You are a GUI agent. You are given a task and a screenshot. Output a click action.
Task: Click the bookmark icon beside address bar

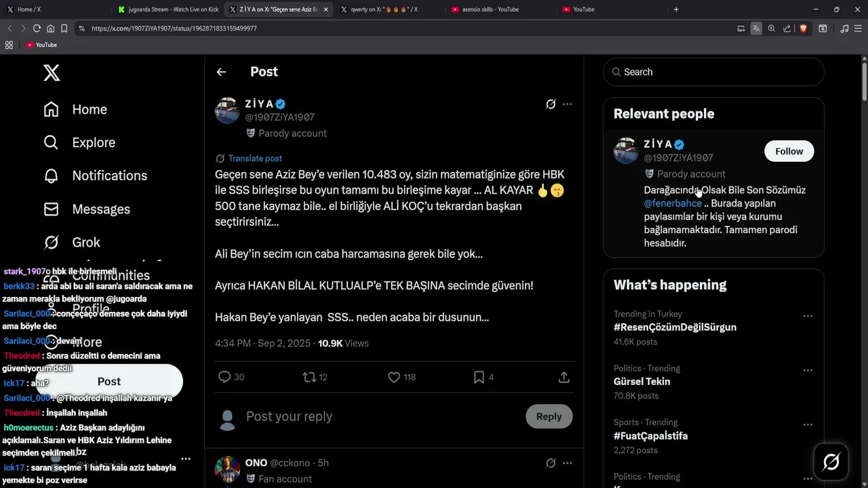[x=64, y=28]
